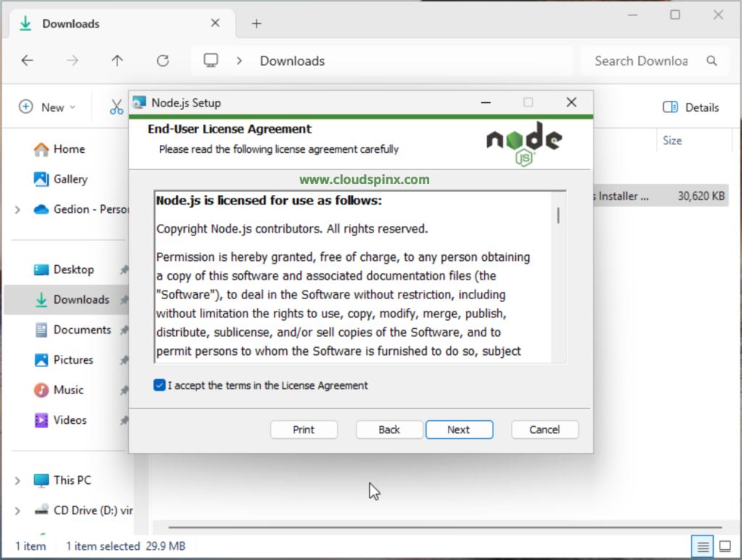Switch to large thumbnails view icon
This screenshot has width=742, height=560.
pyautogui.click(x=725, y=546)
